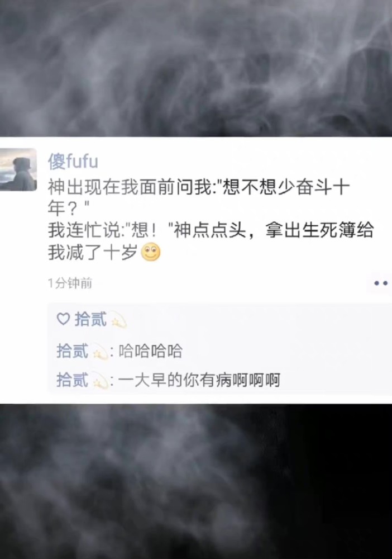This screenshot has height=559, width=392.
Task: Tap the 1分钟前 timestamp
Action: coord(70,283)
